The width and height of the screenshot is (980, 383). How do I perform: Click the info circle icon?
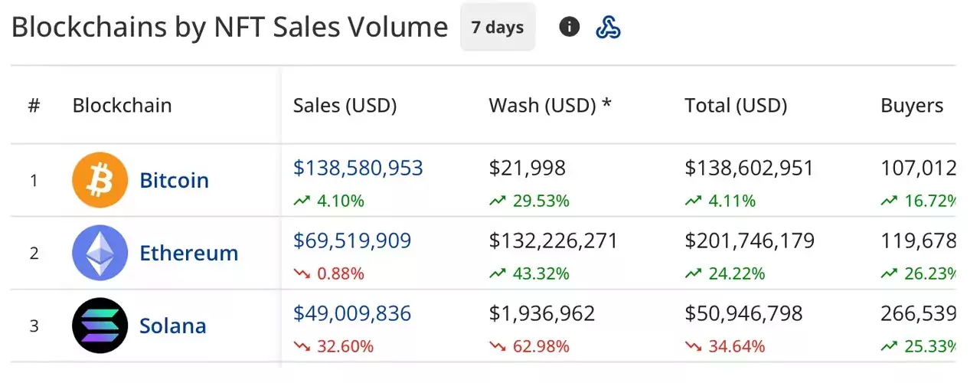[569, 28]
